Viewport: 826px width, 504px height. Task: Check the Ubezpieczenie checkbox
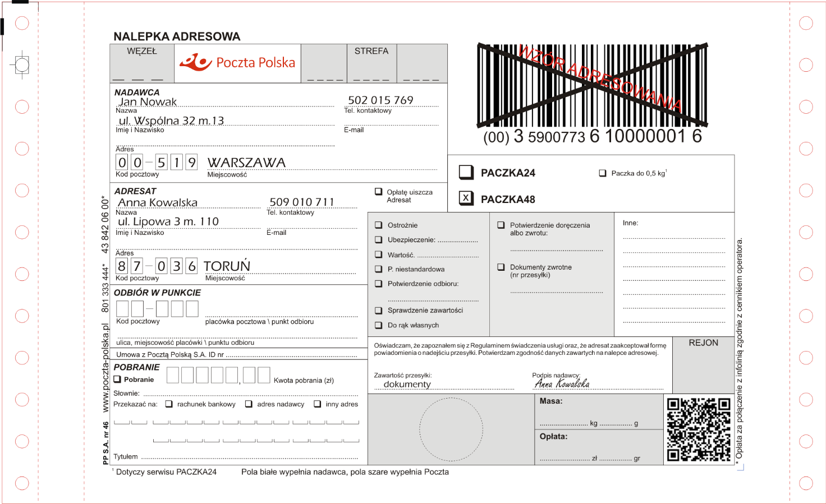click(379, 240)
